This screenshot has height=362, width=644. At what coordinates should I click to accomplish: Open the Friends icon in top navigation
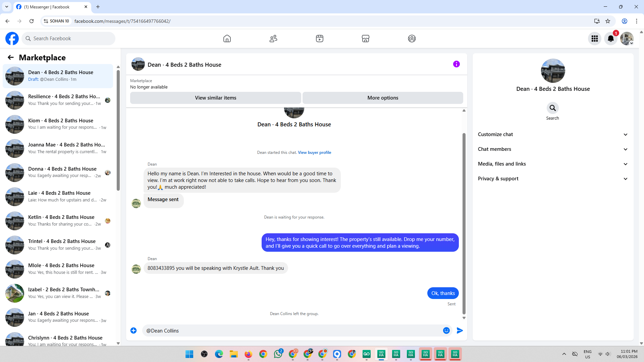(x=273, y=39)
